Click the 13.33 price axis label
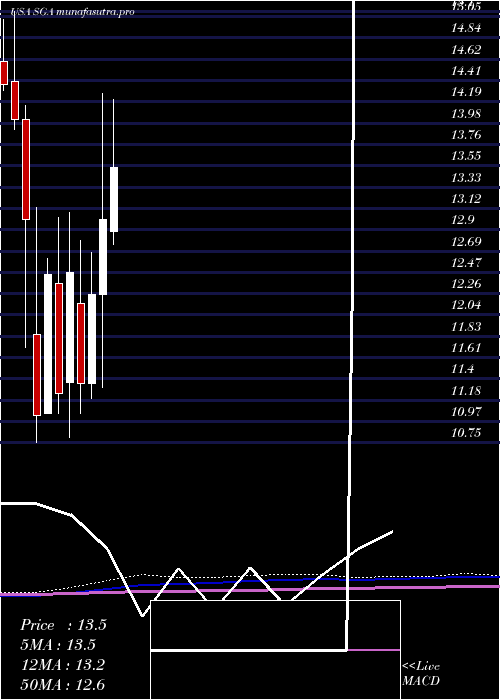Screen dimensions: 500x700 click(x=466, y=178)
